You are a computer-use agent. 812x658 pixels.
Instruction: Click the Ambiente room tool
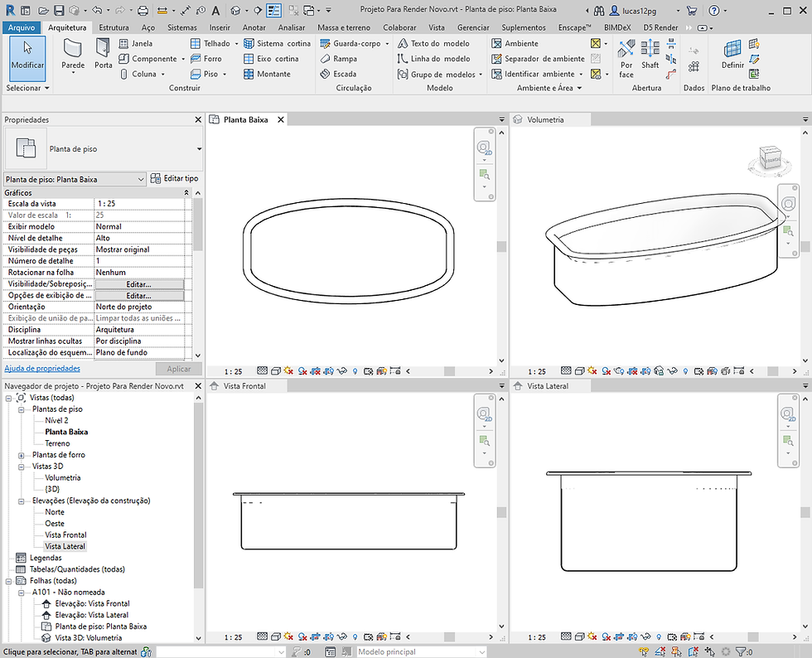(515, 44)
